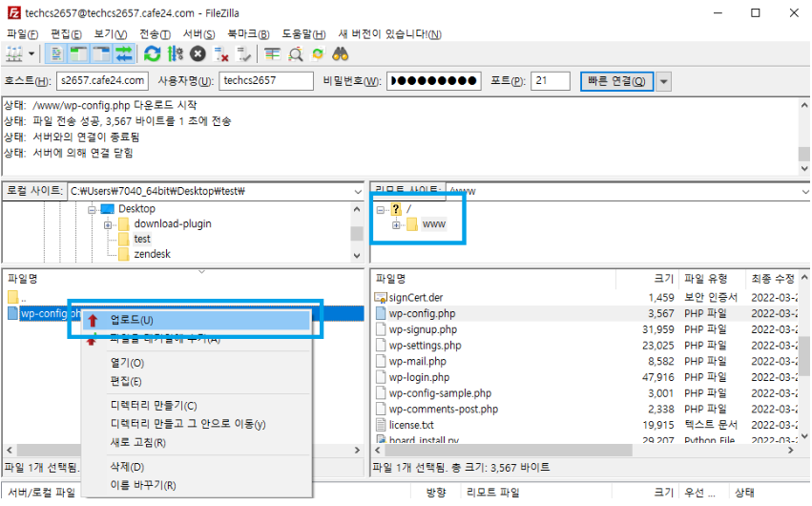Cancel the current operation

pyautogui.click(x=198, y=53)
